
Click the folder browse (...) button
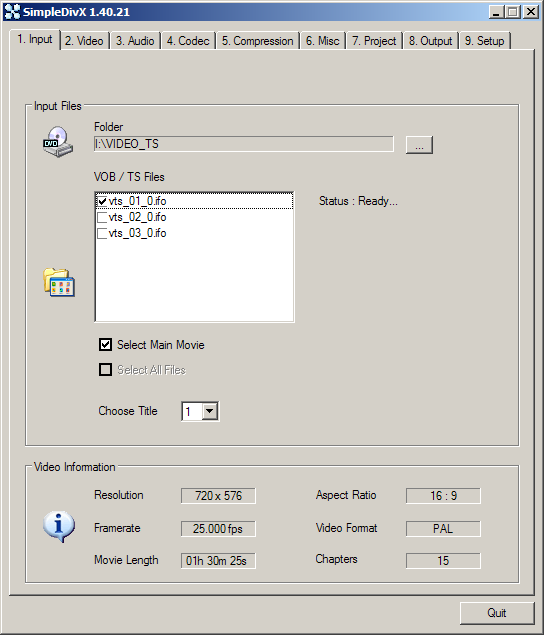[x=419, y=145]
